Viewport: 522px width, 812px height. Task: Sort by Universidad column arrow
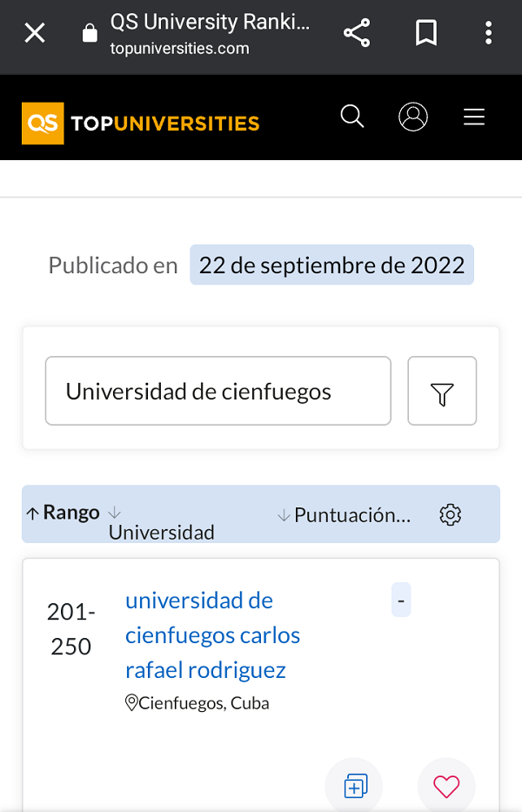[x=115, y=513]
